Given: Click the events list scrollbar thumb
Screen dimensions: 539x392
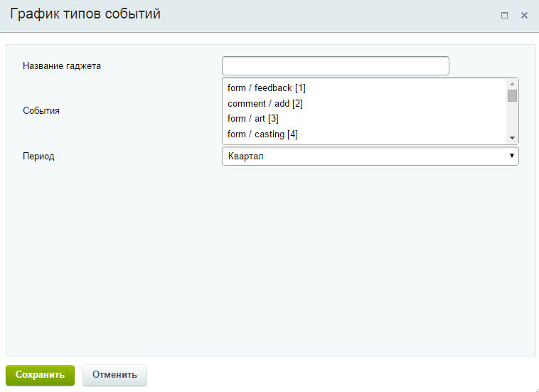Looking at the screenshot, I should click(512, 96).
